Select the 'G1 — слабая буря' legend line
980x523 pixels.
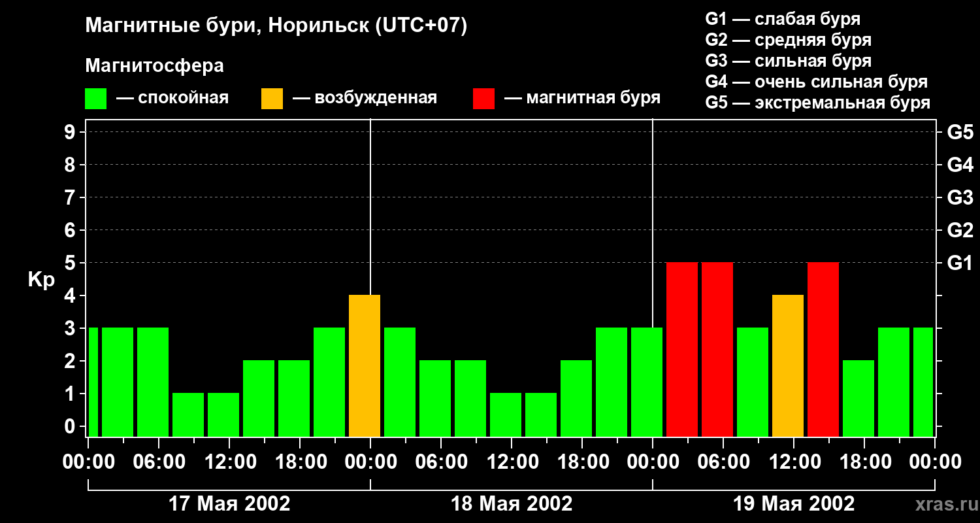tap(783, 18)
